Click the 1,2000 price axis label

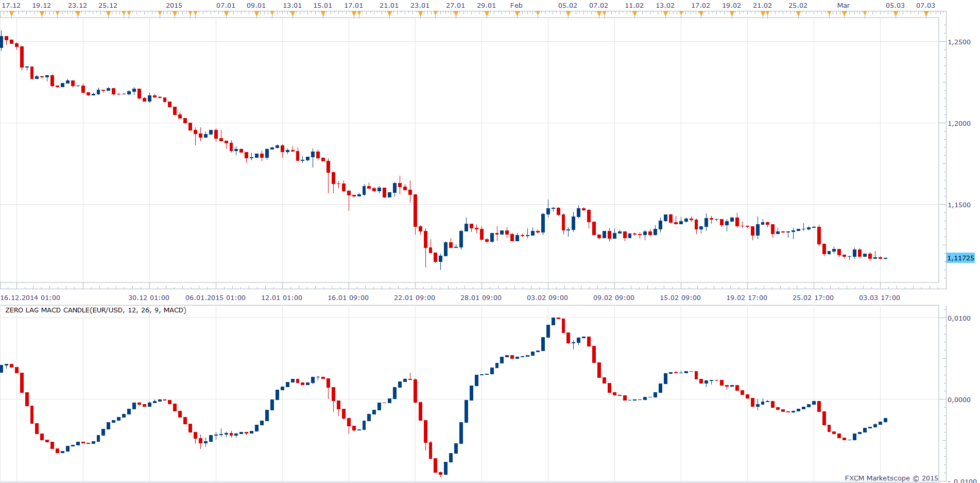coord(959,123)
